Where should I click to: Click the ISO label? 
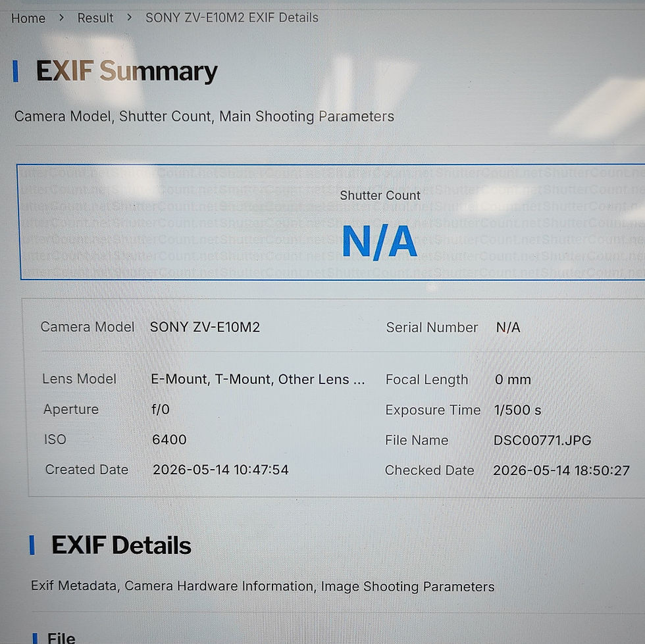coord(55,439)
